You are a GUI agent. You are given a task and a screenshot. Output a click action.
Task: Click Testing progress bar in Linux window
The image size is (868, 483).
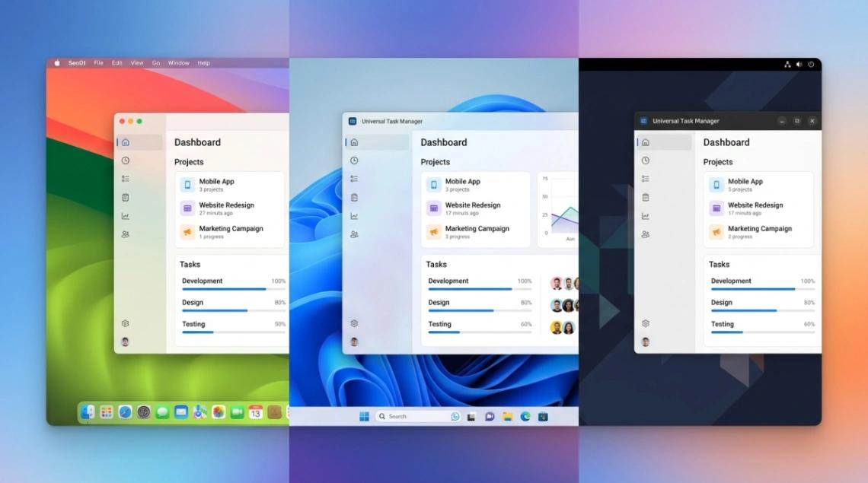click(763, 332)
